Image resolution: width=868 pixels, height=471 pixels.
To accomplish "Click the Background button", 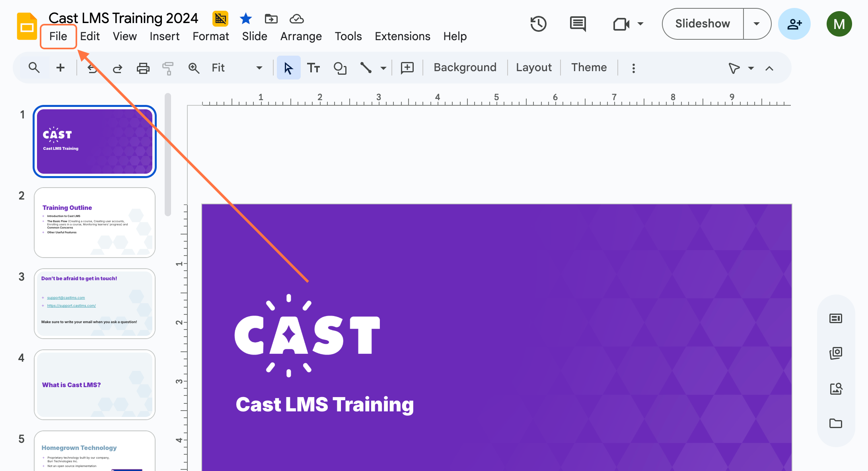I will pos(465,68).
